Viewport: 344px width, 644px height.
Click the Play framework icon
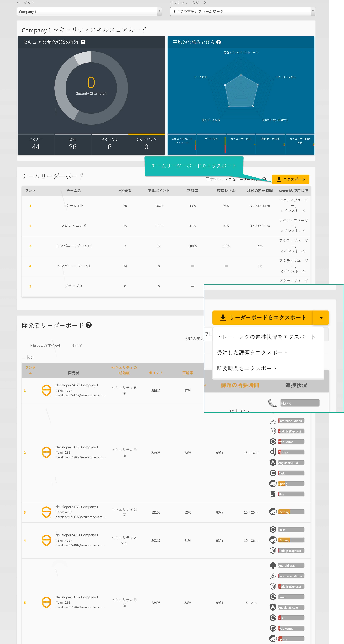[273, 494]
